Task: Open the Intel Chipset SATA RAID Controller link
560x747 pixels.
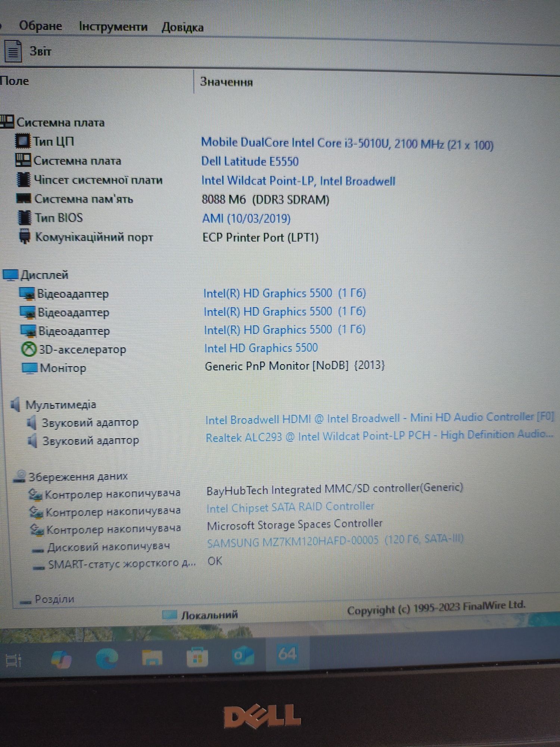Action: 290,507
